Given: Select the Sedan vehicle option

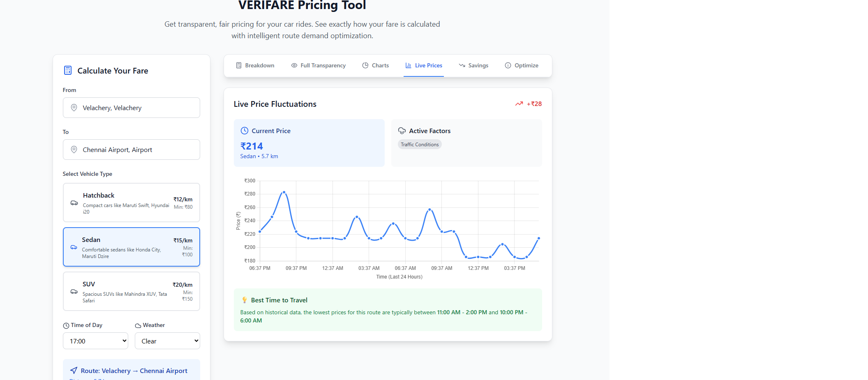Looking at the screenshot, I should 132,247.
